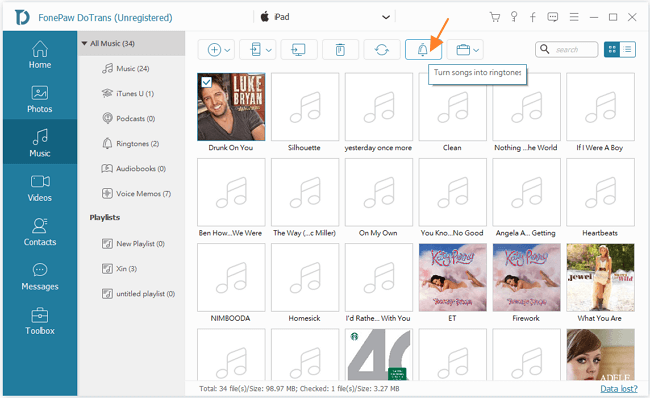
Task: Go to the Photos section
Action: coord(40,99)
